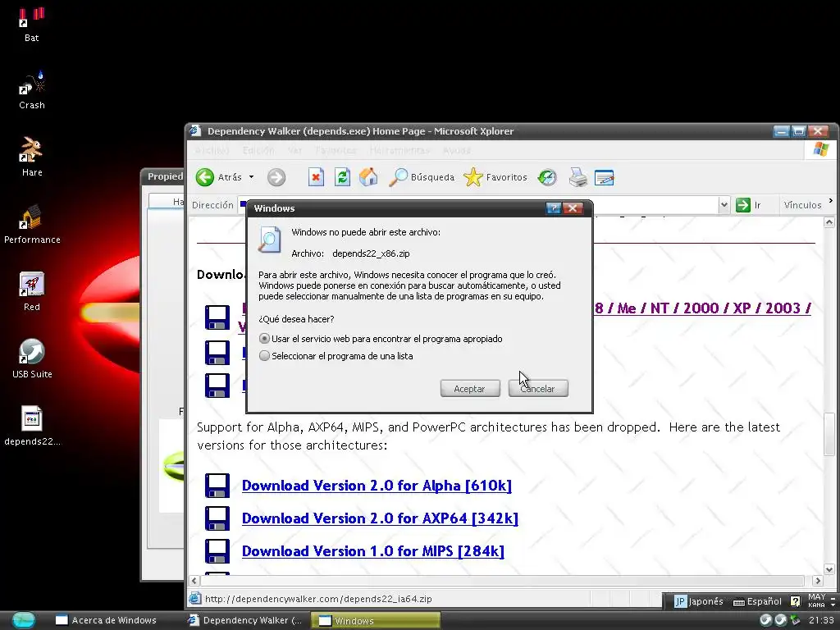Open the USB Suite desktop shortcut
Screen dimensions: 840x630
coord(32,358)
